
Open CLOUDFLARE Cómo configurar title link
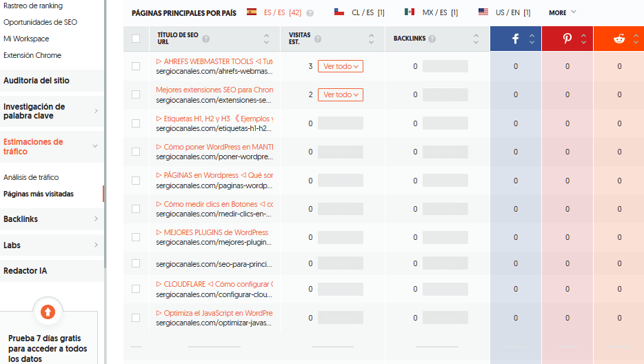tap(214, 284)
